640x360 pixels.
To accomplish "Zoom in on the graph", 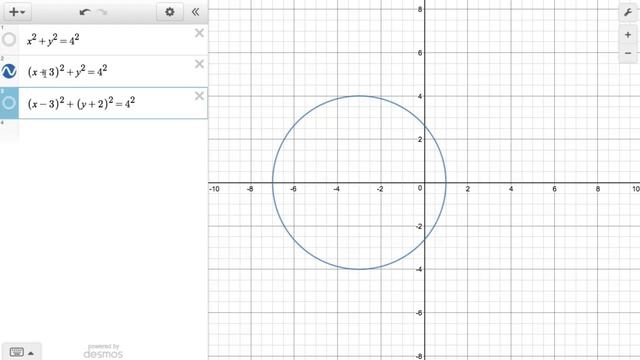I will (x=628, y=35).
